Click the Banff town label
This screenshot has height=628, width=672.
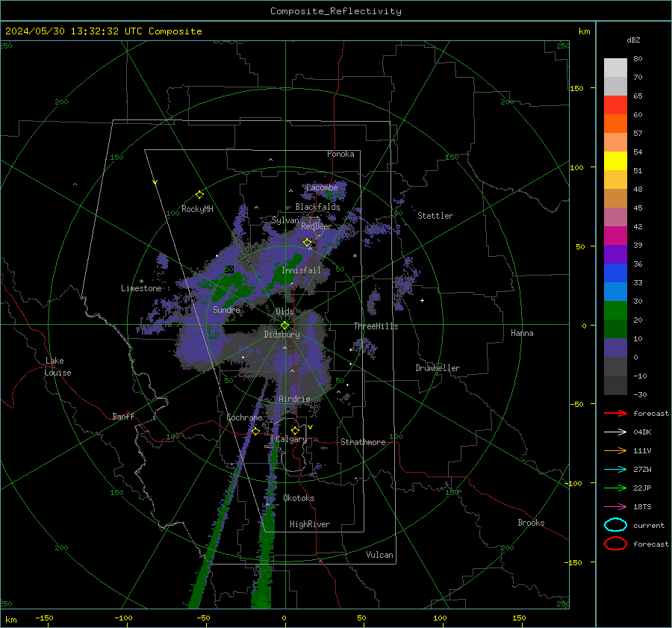click(123, 416)
